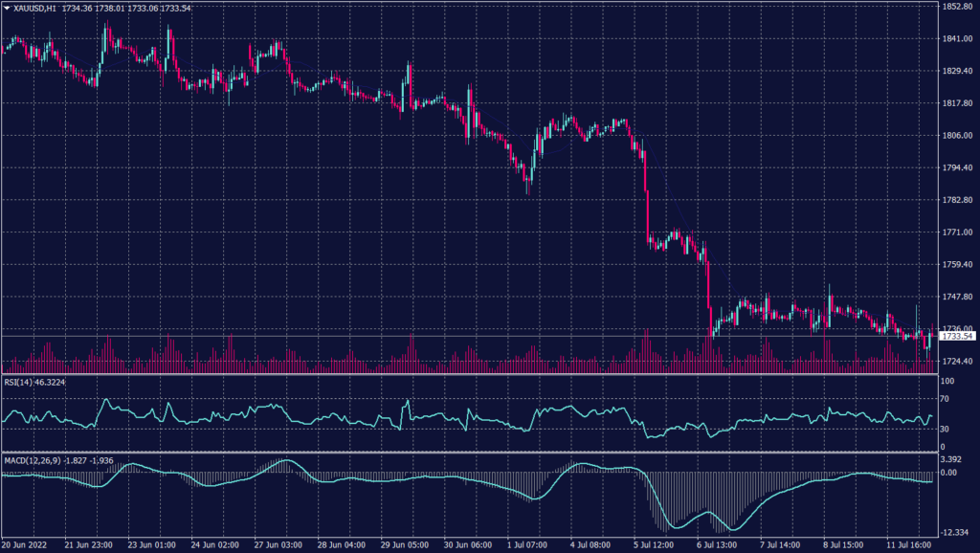The image size is (980, 553).
Task: Click the 1771.00 price scale label
Action: pos(957,232)
